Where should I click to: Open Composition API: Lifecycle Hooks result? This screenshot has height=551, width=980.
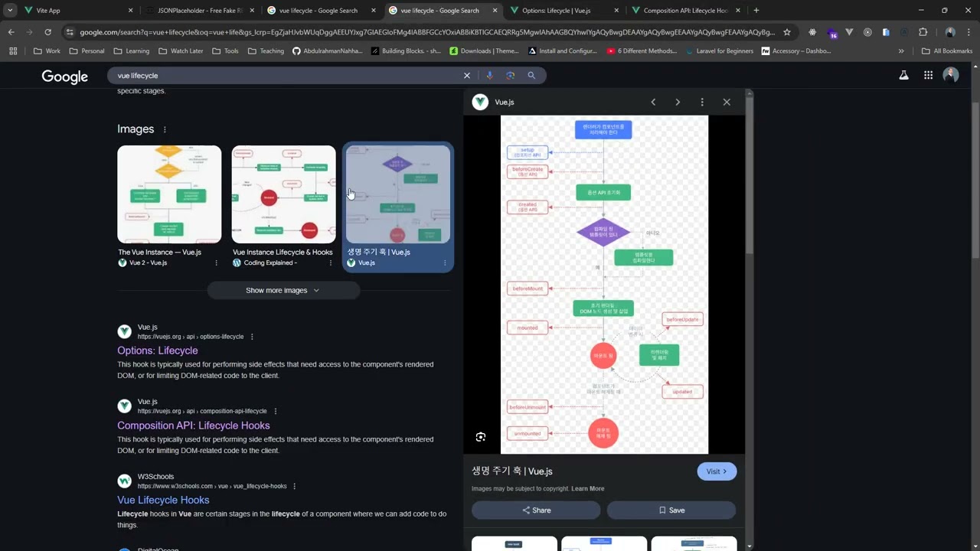[194, 425]
